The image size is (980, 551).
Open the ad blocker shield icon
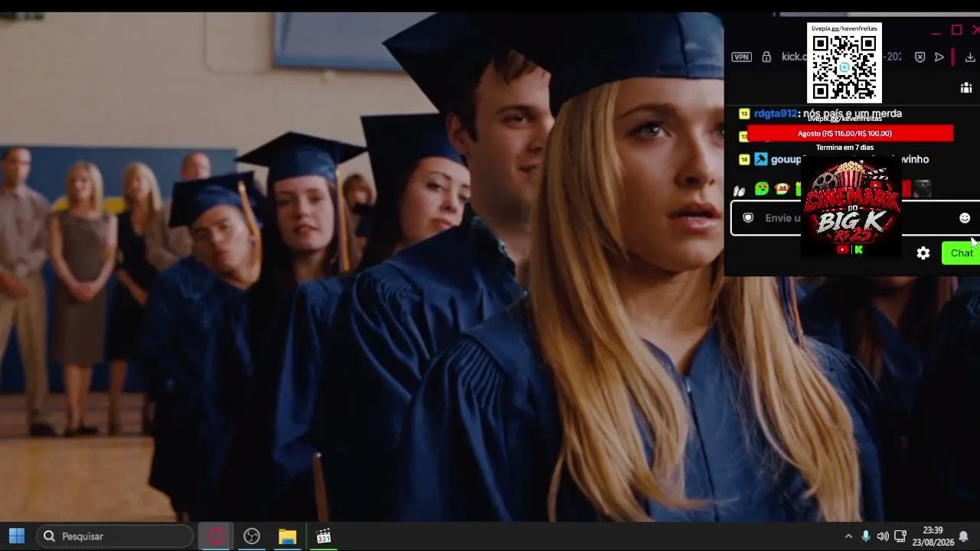[x=920, y=57]
